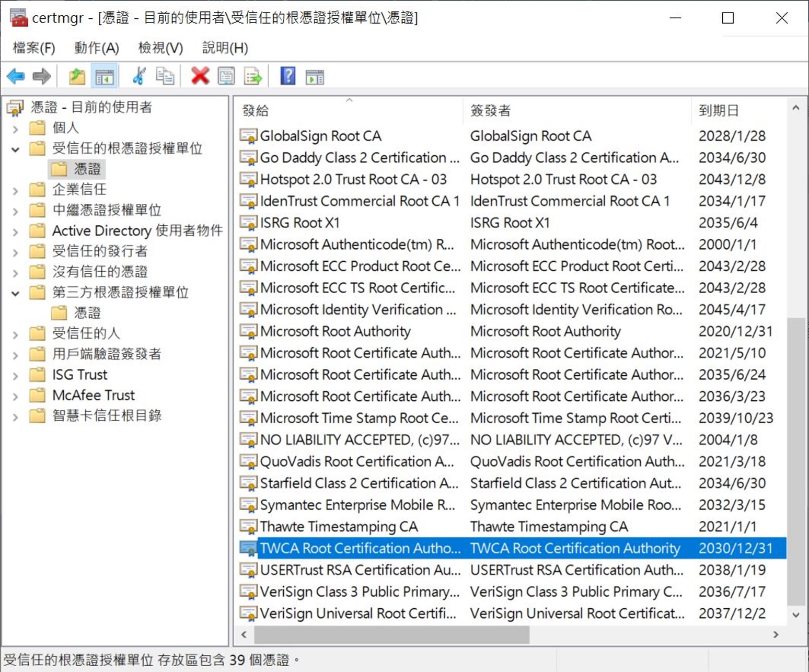The image size is (809, 672).
Task: Click the Cut scissors toolbar icon
Action: pos(139,77)
